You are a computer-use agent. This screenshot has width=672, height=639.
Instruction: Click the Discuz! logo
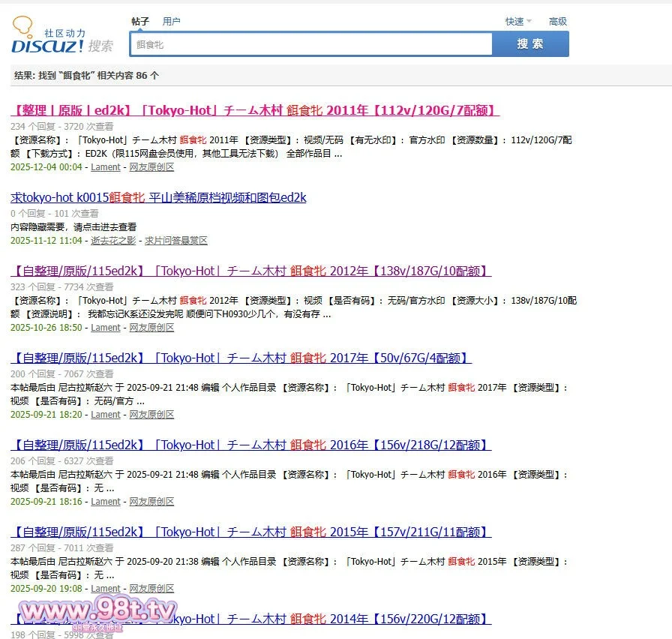point(61,37)
